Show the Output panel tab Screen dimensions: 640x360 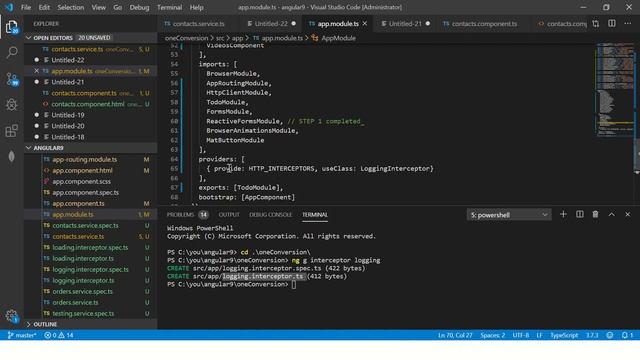point(229,214)
